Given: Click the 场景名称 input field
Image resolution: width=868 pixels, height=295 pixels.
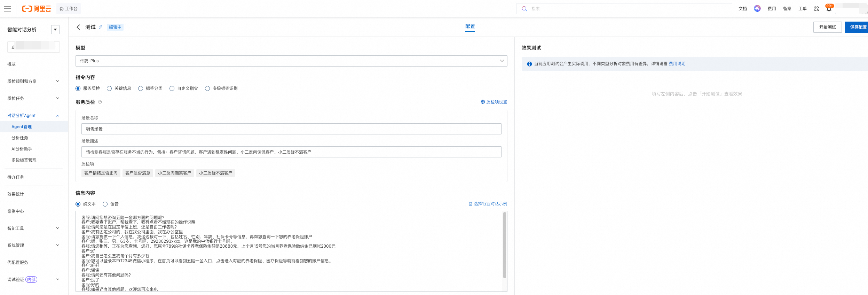Looking at the screenshot, I should [x=291, y=129].
